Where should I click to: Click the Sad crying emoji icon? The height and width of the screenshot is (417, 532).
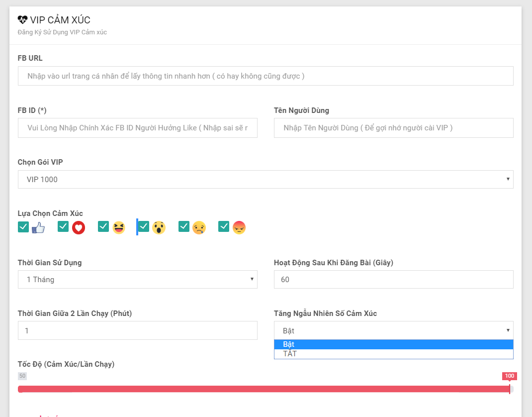click(199, 228)
